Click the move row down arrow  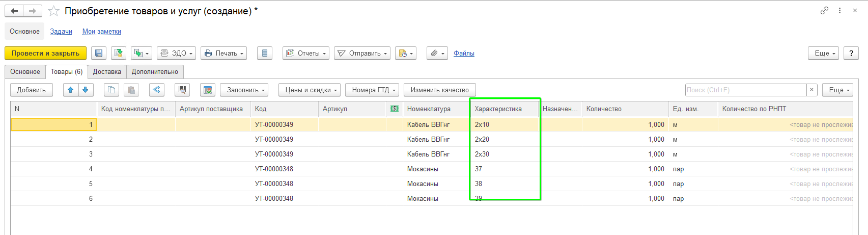click(x=86, y=90)
